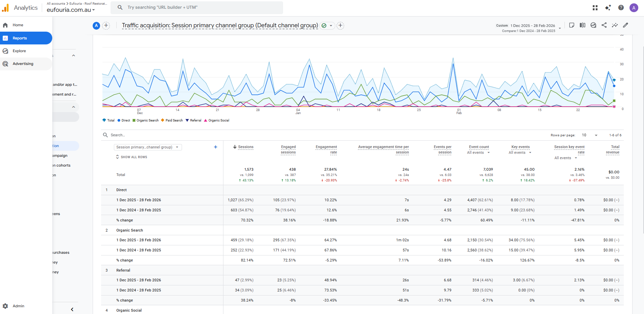Click the blue All Users 'A' segment chip
The width and height of the screenshot is (644, 314).
(x=96, y=26)
